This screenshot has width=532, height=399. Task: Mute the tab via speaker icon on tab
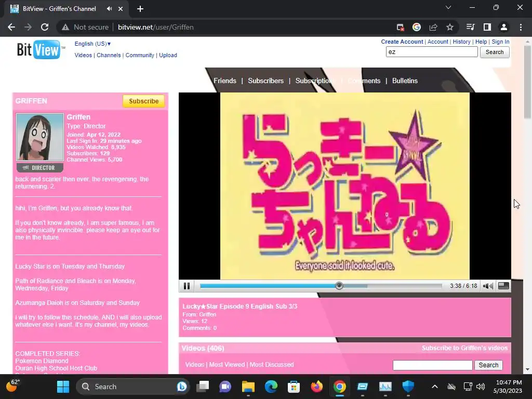(109, 8)
